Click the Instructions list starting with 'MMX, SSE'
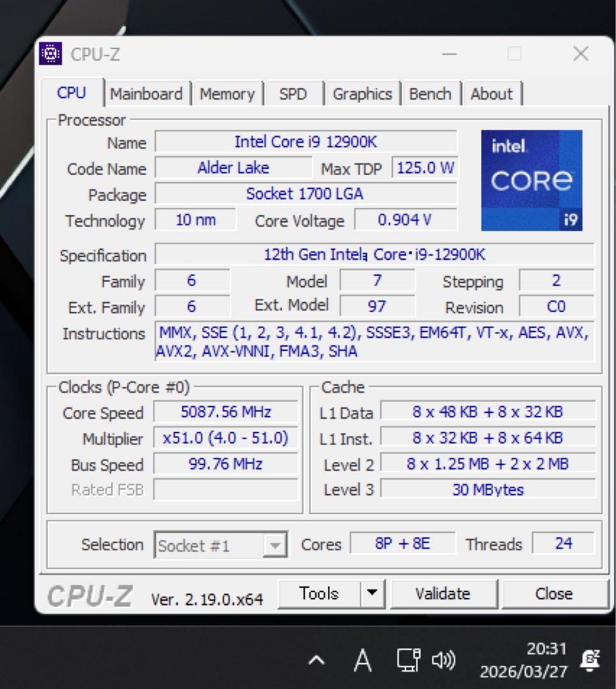This screenshot has width=616, height=689. pyautogui.click(x=374, y=341)
